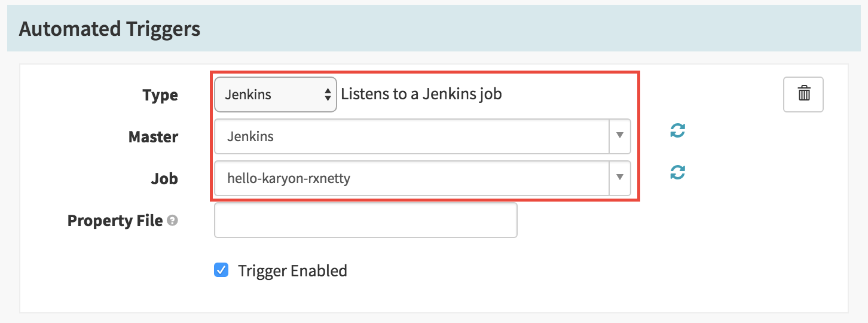The image size is (868, 323).
Task: Expand the Job dropdown arrow
Action: pos(620,178)
